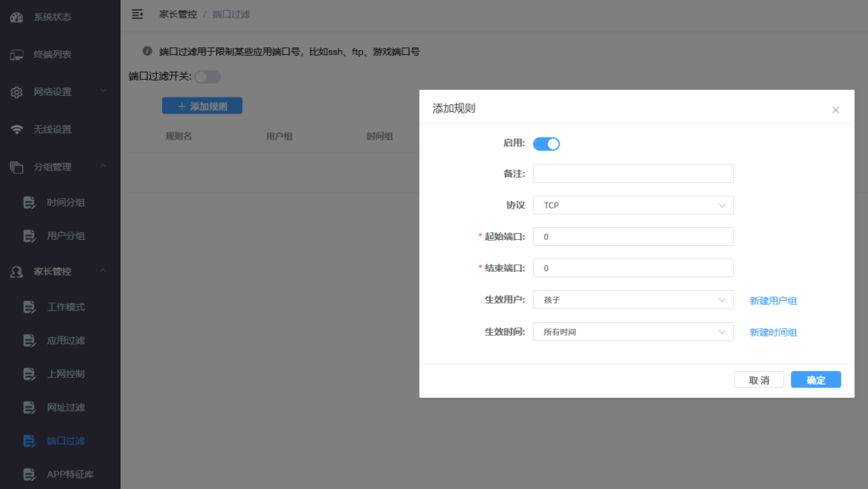Click the 终端列表 monitor icon
This screenshot has width=868, height=489.
pos(17,55)
